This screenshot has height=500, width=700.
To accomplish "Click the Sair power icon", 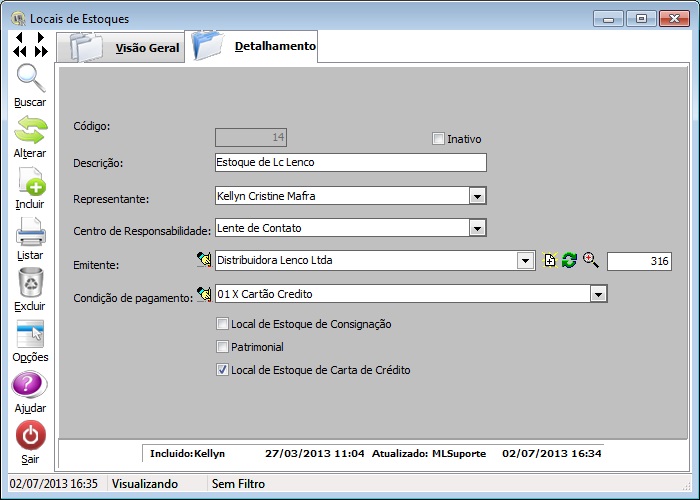I will (30, 437).
